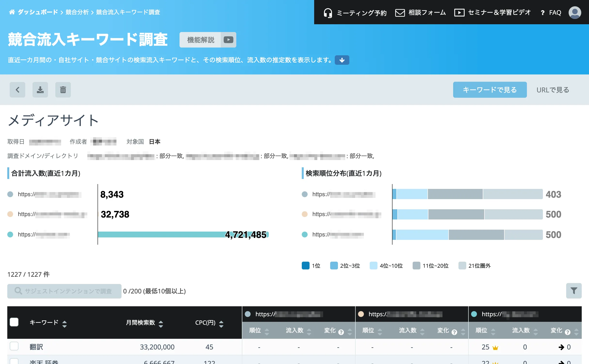589x364 pixels.
Task: Sort by 月間検索数 column arrows
Action: tap(161, 324)
